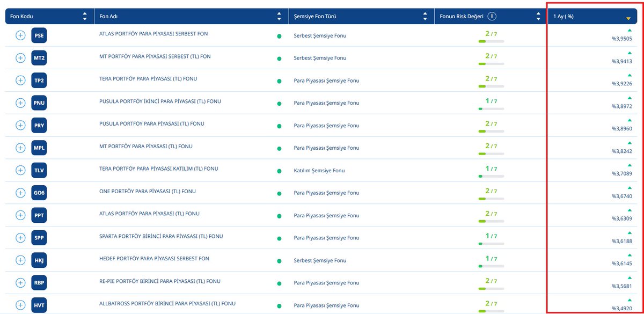Sort by Şemsiye Fon Türü column arrows

pos(425,16)
